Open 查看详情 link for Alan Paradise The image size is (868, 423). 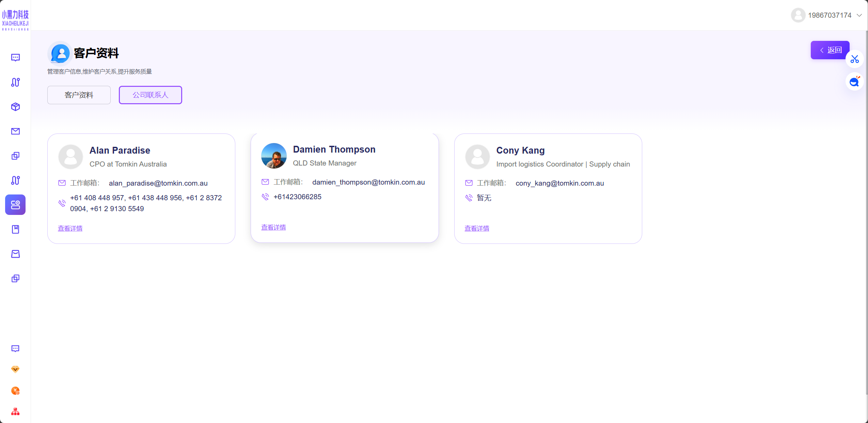[x=70, y=228]
